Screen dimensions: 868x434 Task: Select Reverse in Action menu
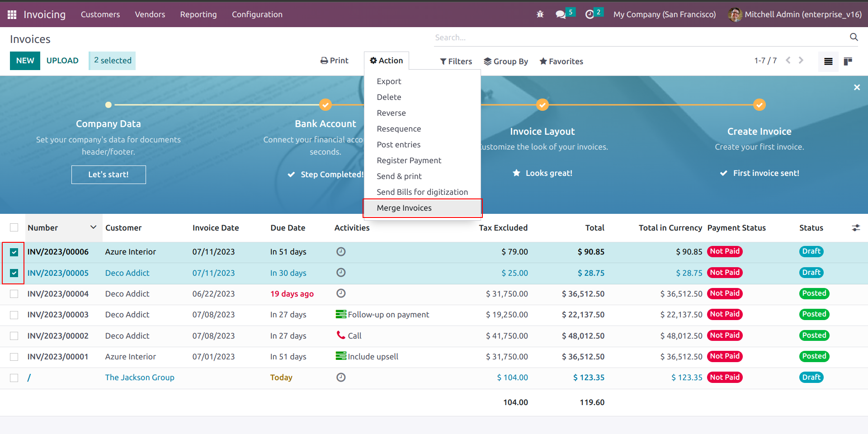(422, 113)
